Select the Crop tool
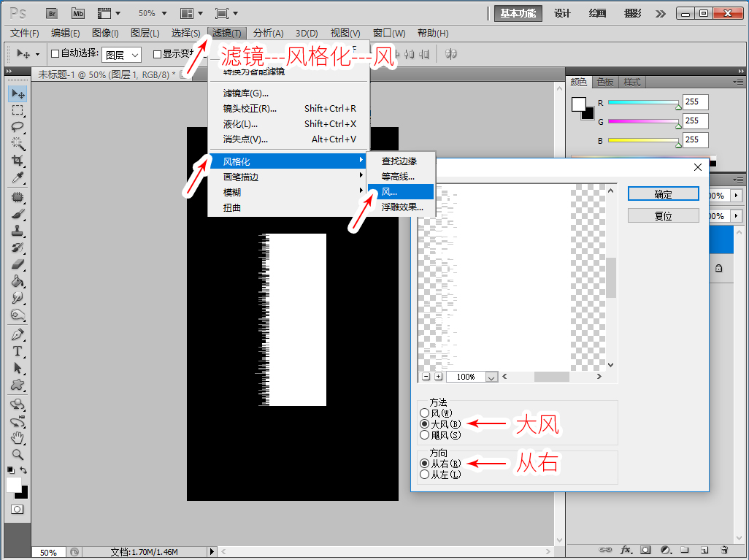Screen dimensions: 749x560 [18, 161]
